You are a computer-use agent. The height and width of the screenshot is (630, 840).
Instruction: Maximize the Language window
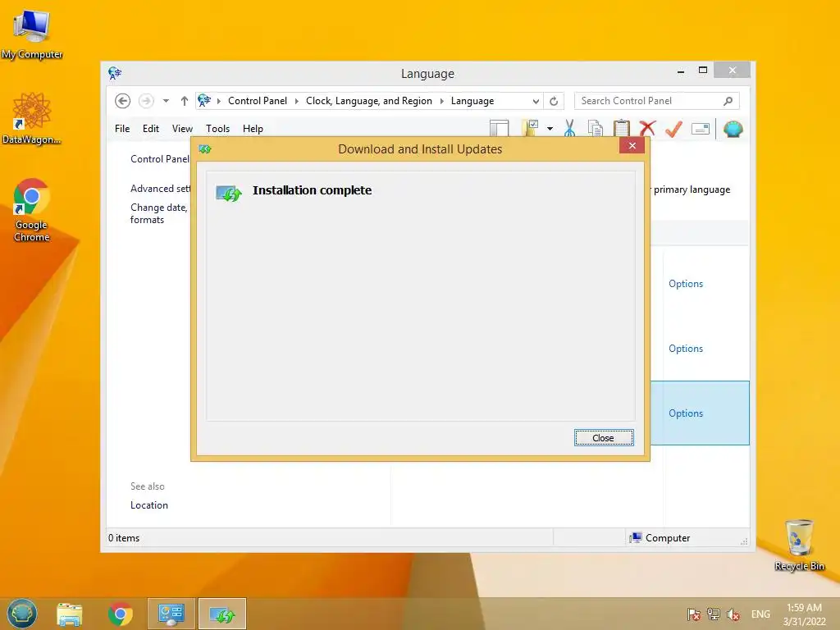pos(703,71)
